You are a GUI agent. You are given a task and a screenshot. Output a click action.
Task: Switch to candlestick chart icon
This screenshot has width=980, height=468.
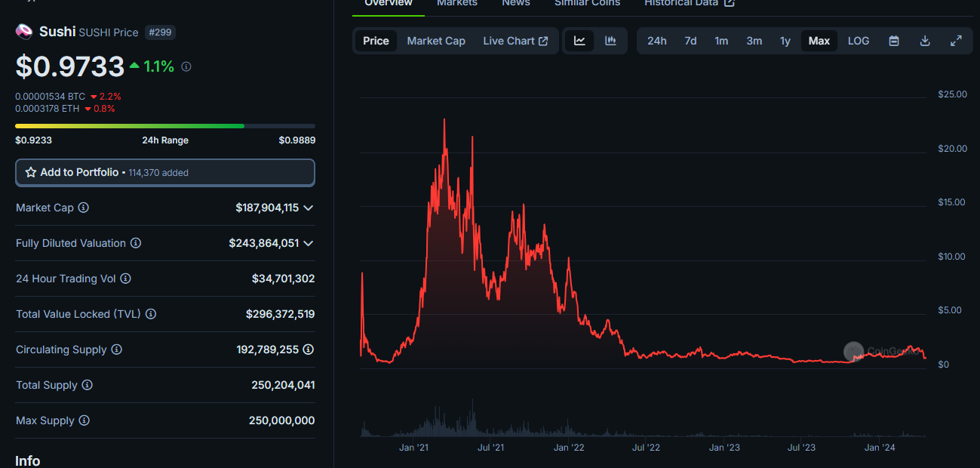point(610,41)
